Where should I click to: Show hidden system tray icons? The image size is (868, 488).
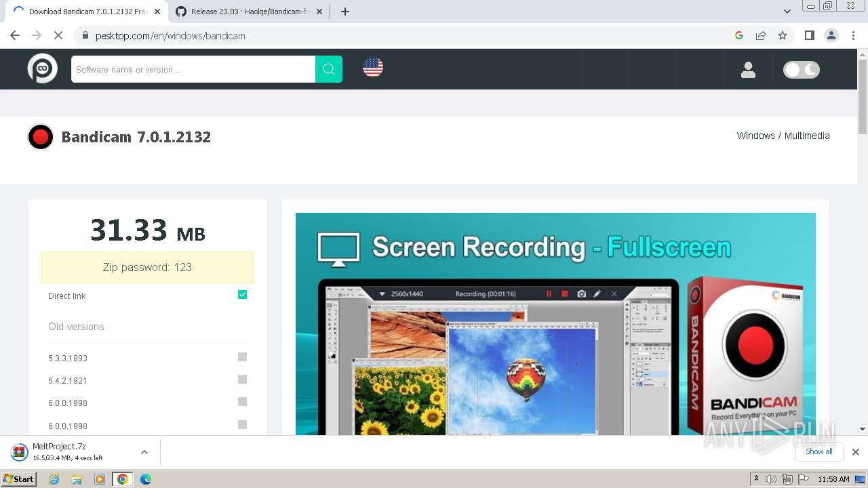(756, 479)
